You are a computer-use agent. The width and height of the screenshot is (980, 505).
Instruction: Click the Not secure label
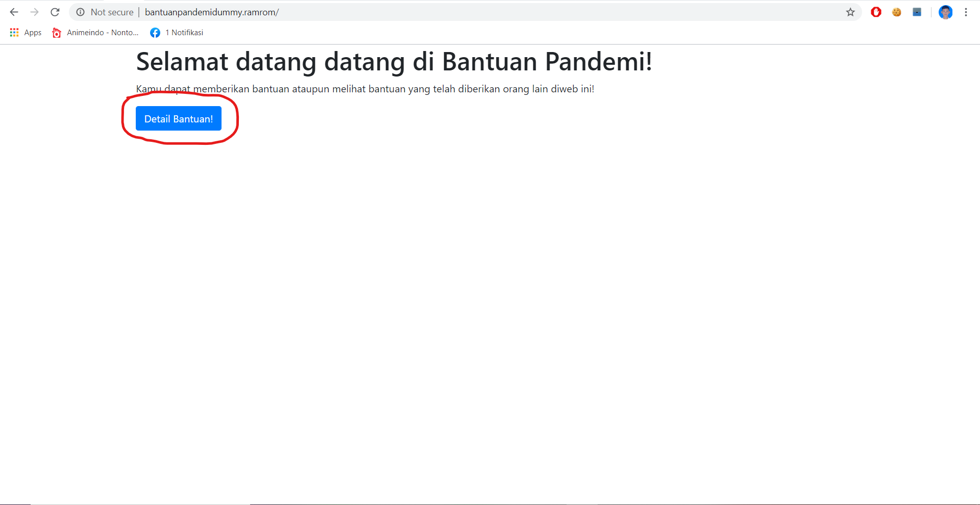(111, 12)
